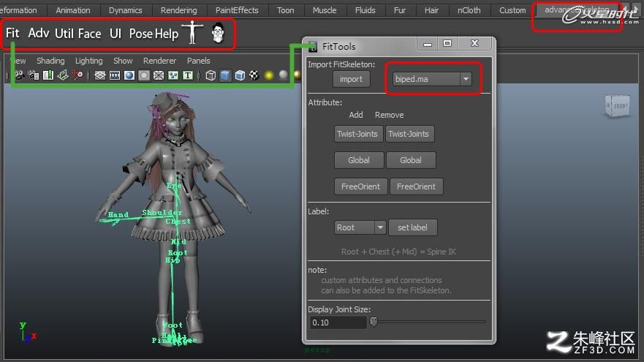
Task: Open the Dynamics shelf tab
Action: coord(125,10)
